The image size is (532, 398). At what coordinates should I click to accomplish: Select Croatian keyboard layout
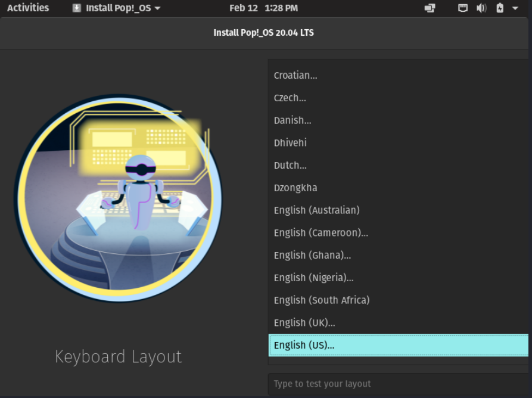click(x=399, y=75)
